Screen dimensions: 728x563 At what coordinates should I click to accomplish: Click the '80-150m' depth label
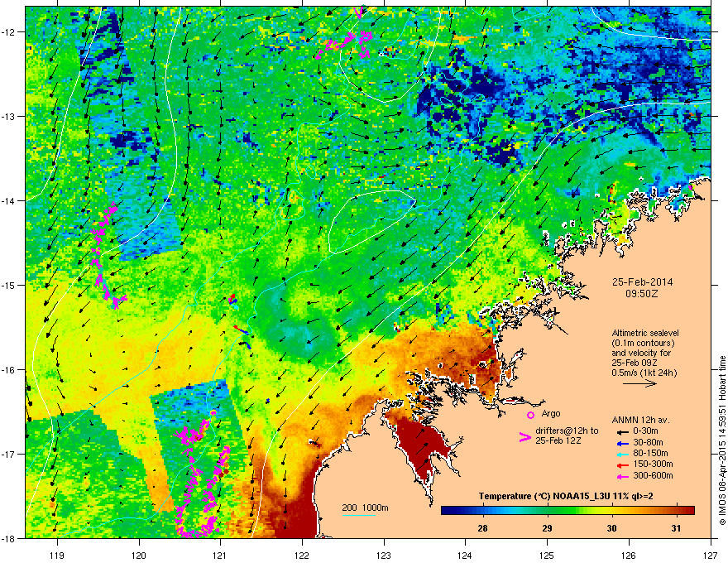click(x=650, y=453)
